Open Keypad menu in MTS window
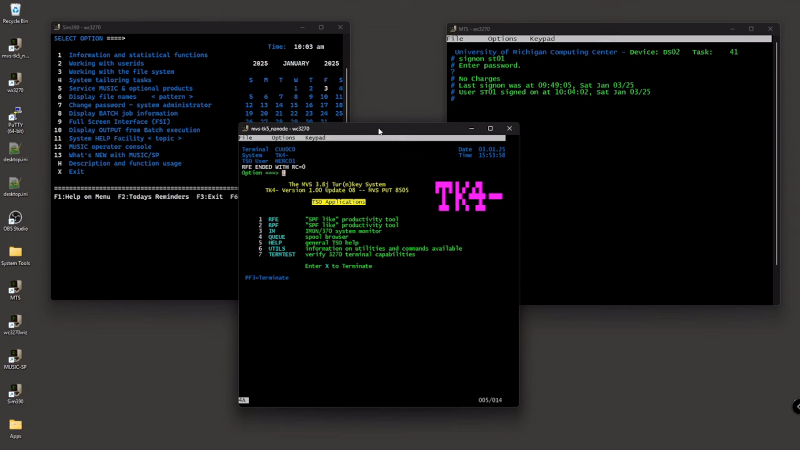Viewport: 800px width, 450px height. tap(542, 39)
